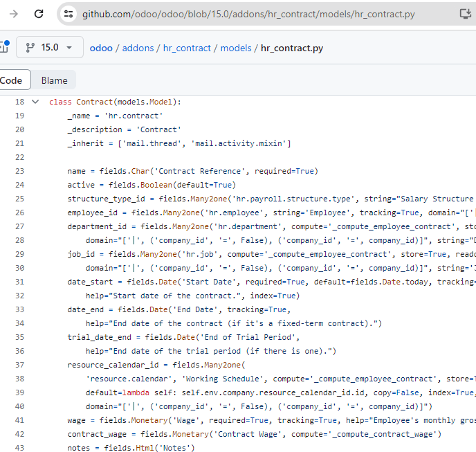Switch to the Code tab
476x452 pixels.
click(12, 80)
